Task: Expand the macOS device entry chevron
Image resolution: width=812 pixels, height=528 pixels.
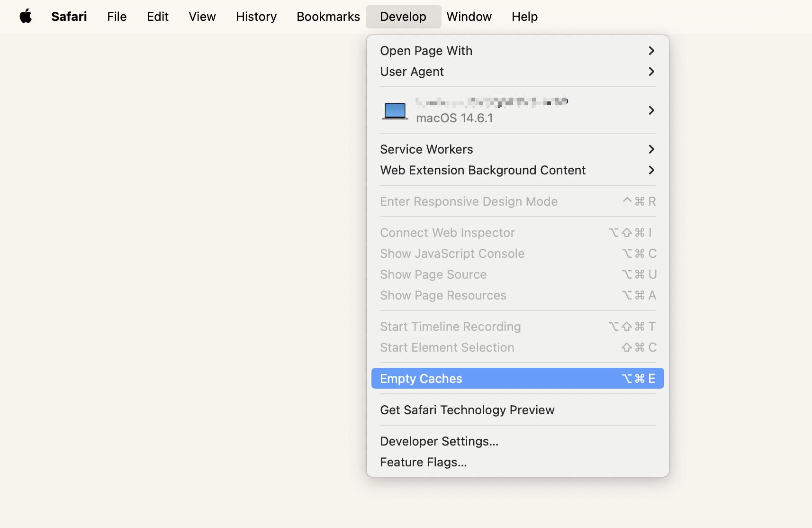Action: pyautogui.click(x=651, y=110)
